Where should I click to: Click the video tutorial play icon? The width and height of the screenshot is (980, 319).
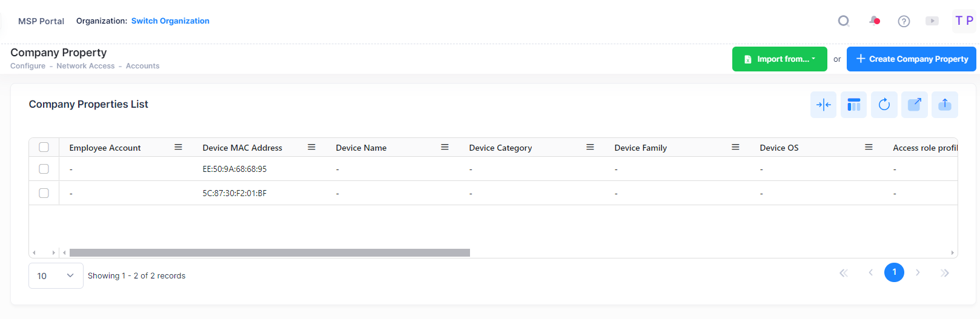[932, 21]
